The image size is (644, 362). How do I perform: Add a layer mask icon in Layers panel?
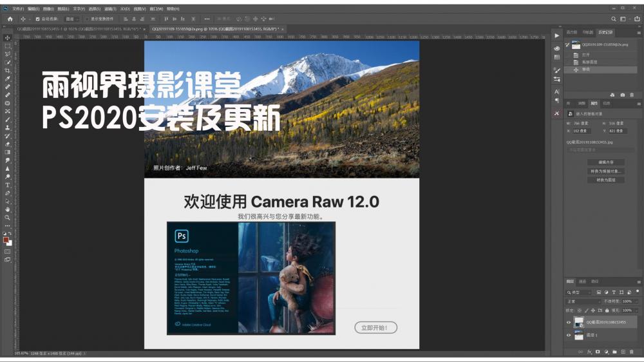tap(598, 352)
